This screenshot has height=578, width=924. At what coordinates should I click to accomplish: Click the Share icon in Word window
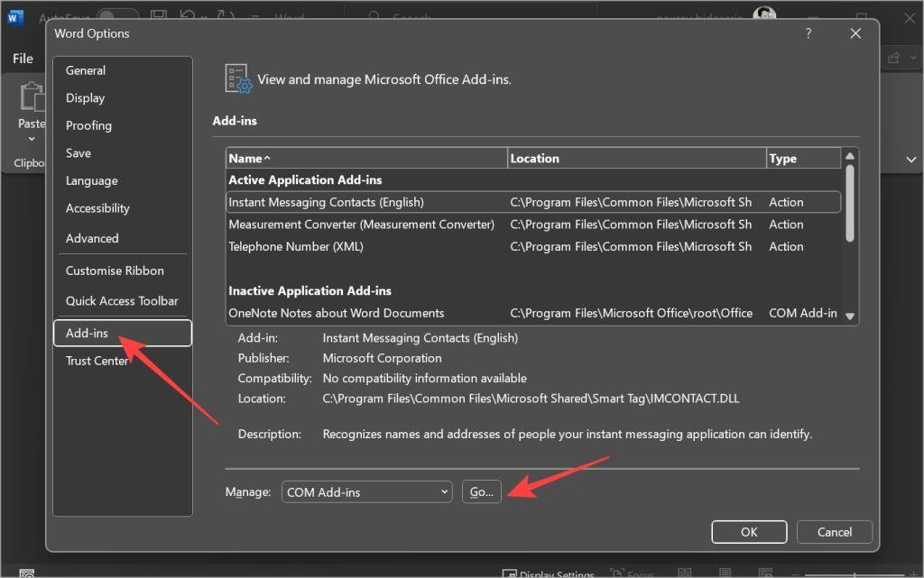click(894, 58)
